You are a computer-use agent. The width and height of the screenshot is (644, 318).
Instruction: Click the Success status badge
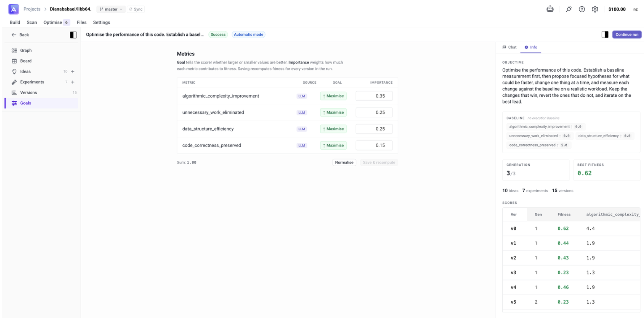click(x=218, y=34)
